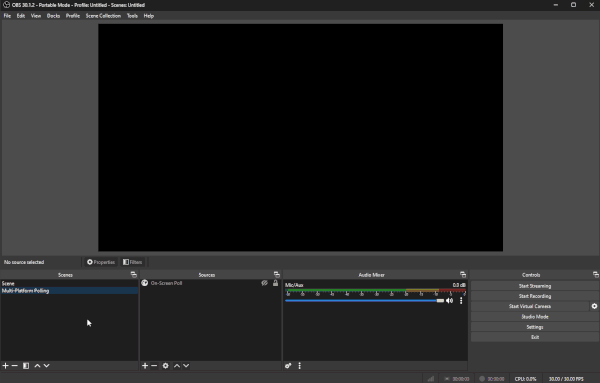Toggle visibility of On-Screen Poll source
The image size is (600, 383).
264,283
